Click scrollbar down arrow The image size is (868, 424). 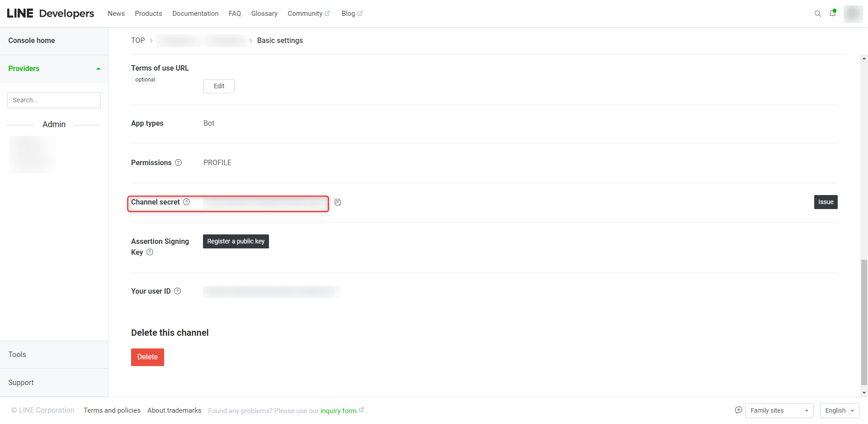(x=864, y=393)
